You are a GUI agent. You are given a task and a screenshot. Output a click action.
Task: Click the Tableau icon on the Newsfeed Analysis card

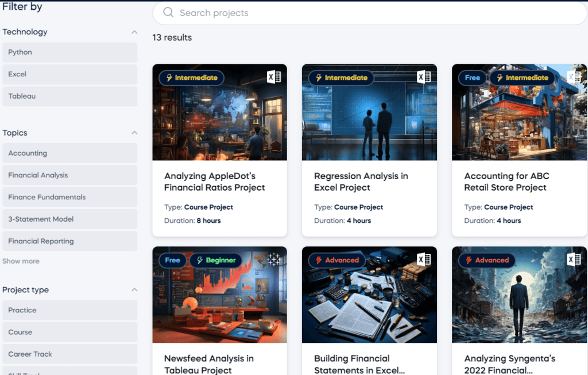(274, 259)
